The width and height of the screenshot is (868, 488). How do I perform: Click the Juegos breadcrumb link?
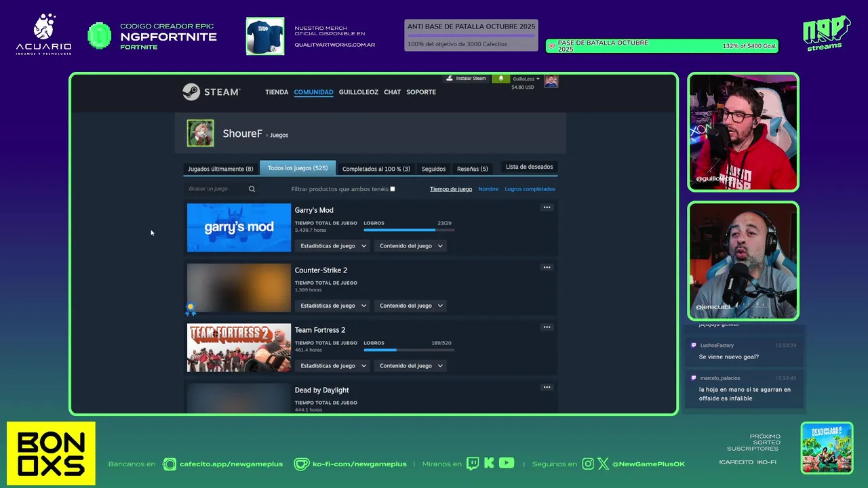(x=279, y=135)
